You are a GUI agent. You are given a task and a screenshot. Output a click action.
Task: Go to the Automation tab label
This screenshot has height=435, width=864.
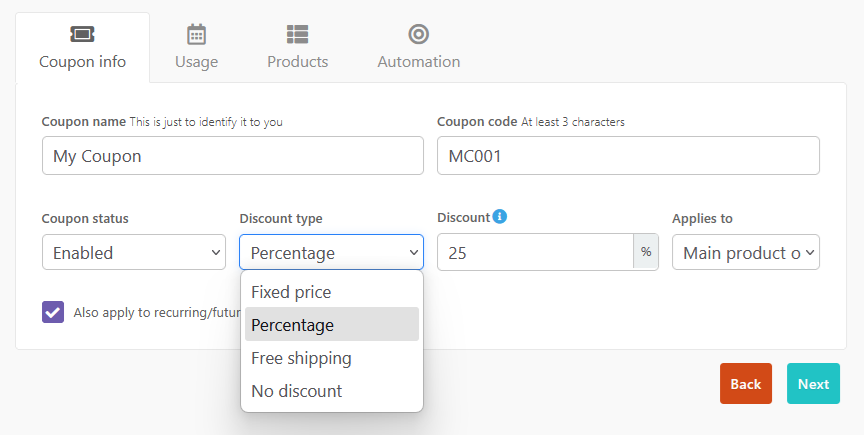(x=418, y=62)
